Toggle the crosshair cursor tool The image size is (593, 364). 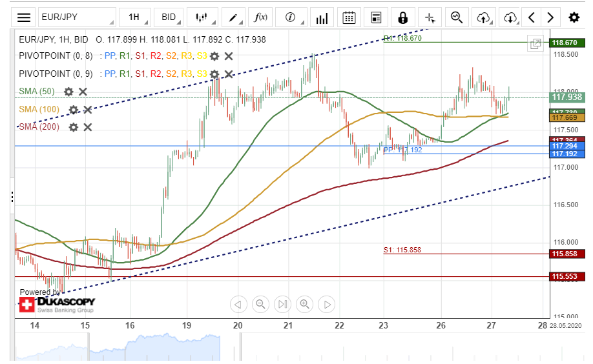point(430,17)
